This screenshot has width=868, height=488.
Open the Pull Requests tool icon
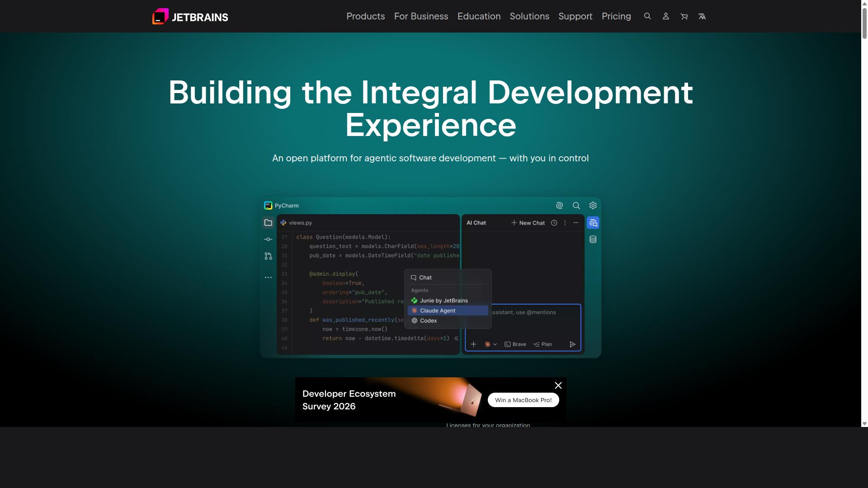coord(268,256)
